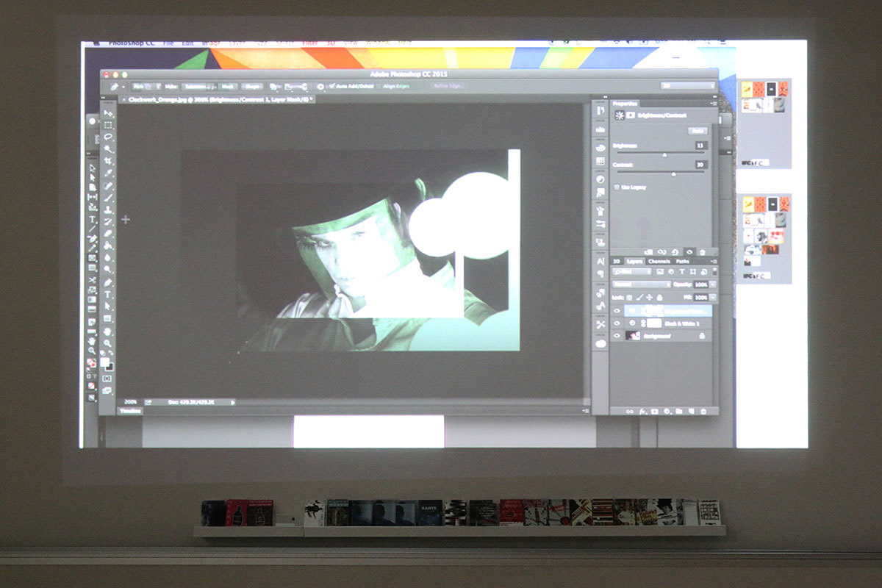Hide the Background layer
Image resolution: width=882 pixels, height=588 pixels.
tap(617, 335)
